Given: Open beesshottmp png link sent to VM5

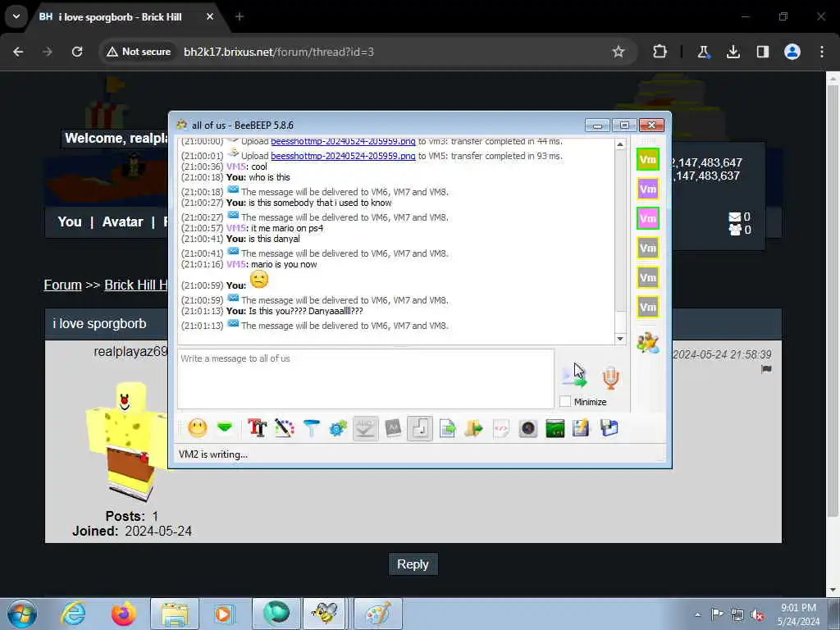Looking at the screenshot, I should click(343, 156).
